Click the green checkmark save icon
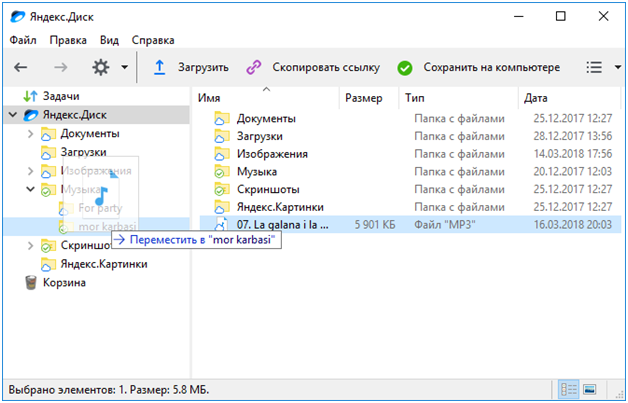 click(x=405, y=68)
